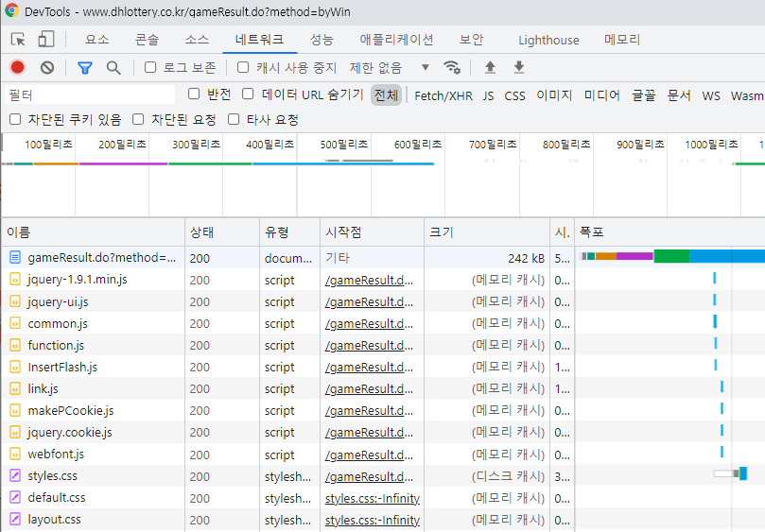Screen dimensions: 765x532
Task: Check the 차단된 요청 checkbox
Action: (x=139, y=119)
